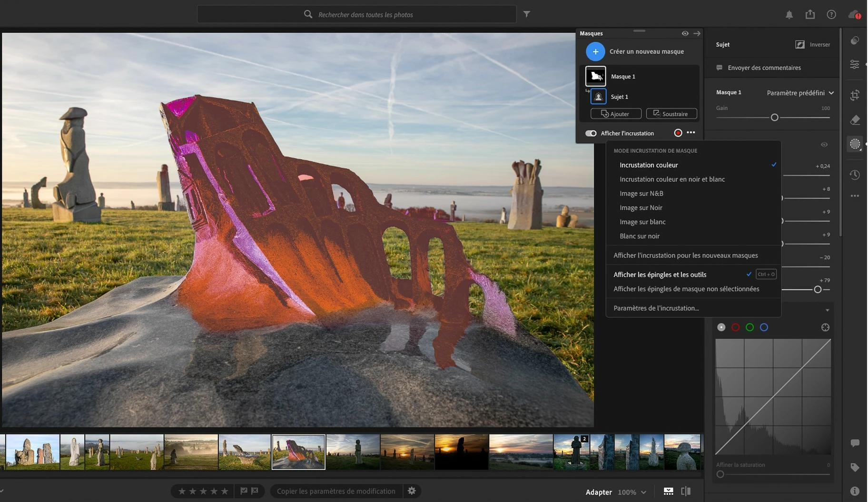Click the Adapter zoom button
Image resolution: width=868 pixels, height=502 pixels.
point(599,492)
